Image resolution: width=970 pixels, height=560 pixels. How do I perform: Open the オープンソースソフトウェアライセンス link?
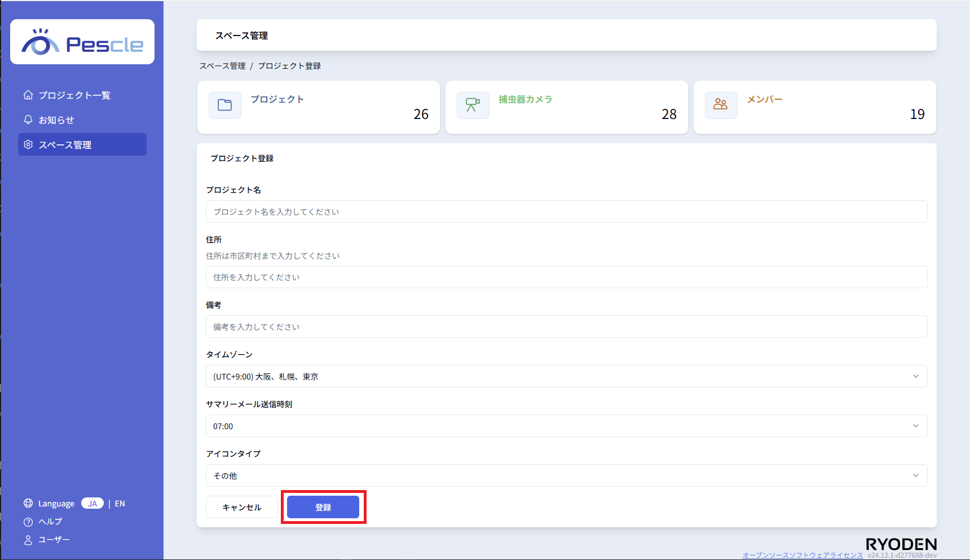(x=802, y=555)
